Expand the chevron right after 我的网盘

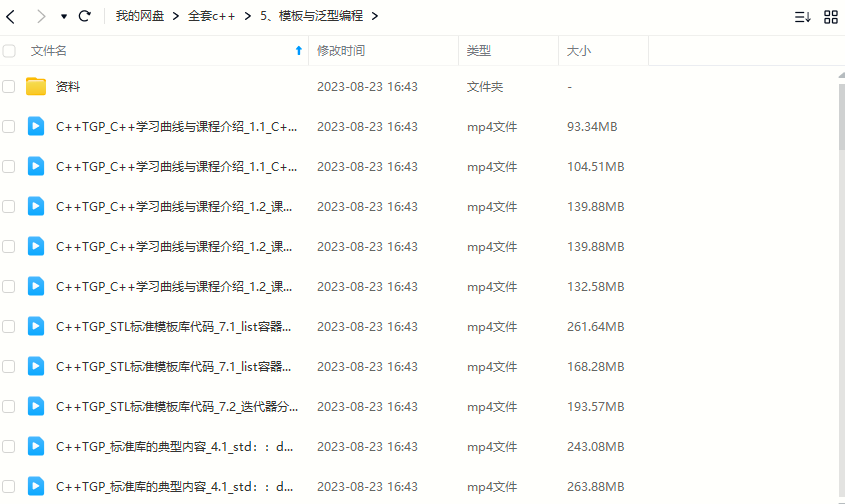point(175,16)
